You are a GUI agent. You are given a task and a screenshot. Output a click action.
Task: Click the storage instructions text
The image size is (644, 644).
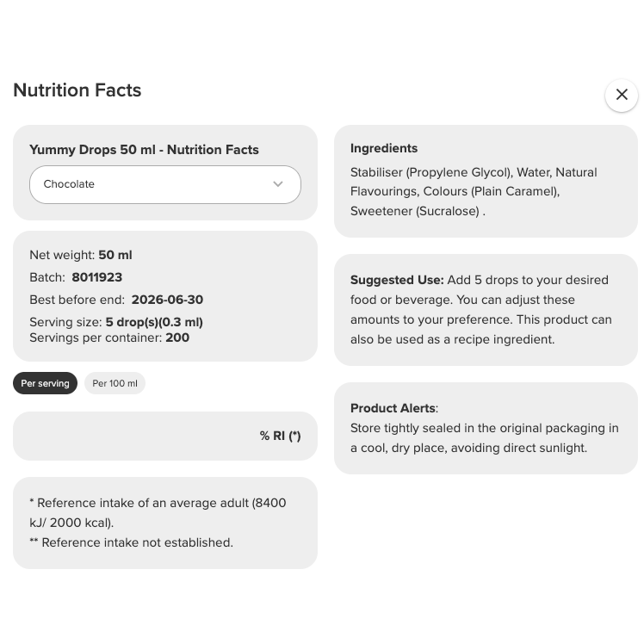point(484,437)
